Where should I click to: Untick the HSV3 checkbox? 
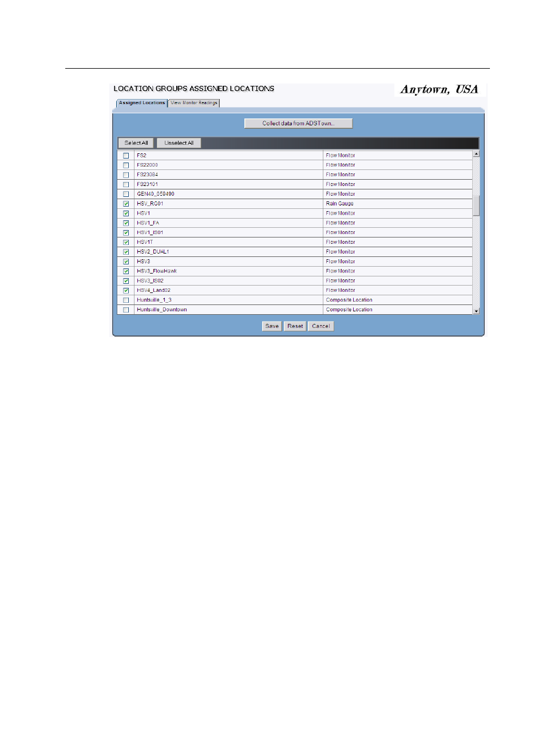click(126, 262)
